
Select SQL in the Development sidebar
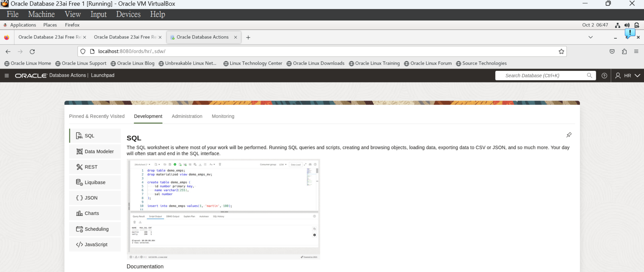point(95,136)
